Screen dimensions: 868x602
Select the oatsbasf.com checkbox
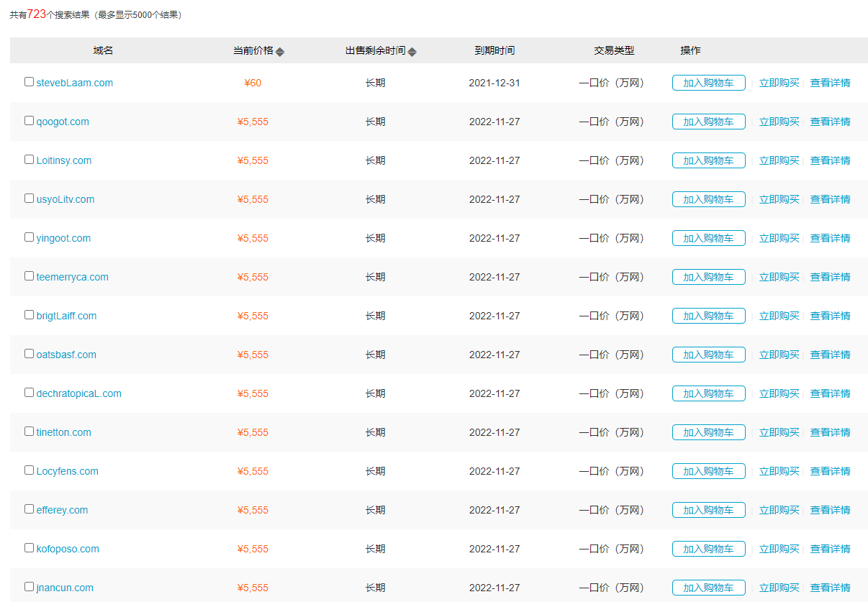pos(30,354)
